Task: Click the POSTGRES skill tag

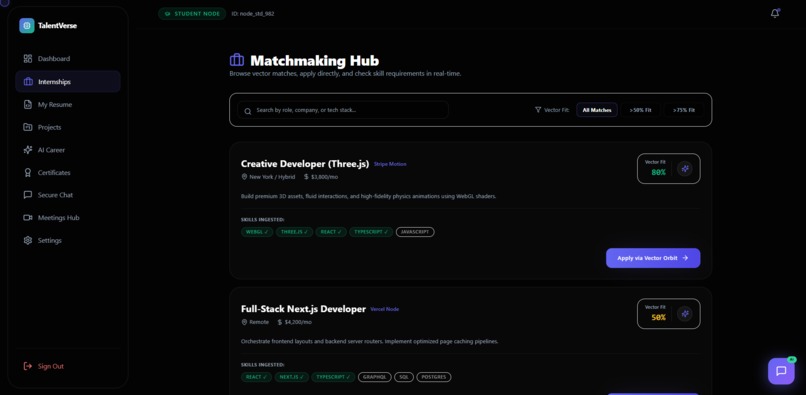Action: pyautogui.click(x=434, y=377)
